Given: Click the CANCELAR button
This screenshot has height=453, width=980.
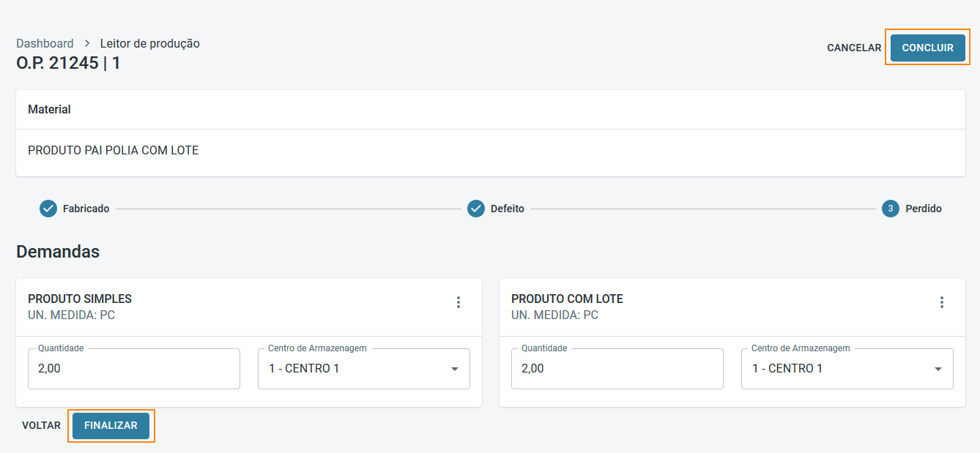Looking at the screenshot, I should pyautogui.click(x=854, y=48).
